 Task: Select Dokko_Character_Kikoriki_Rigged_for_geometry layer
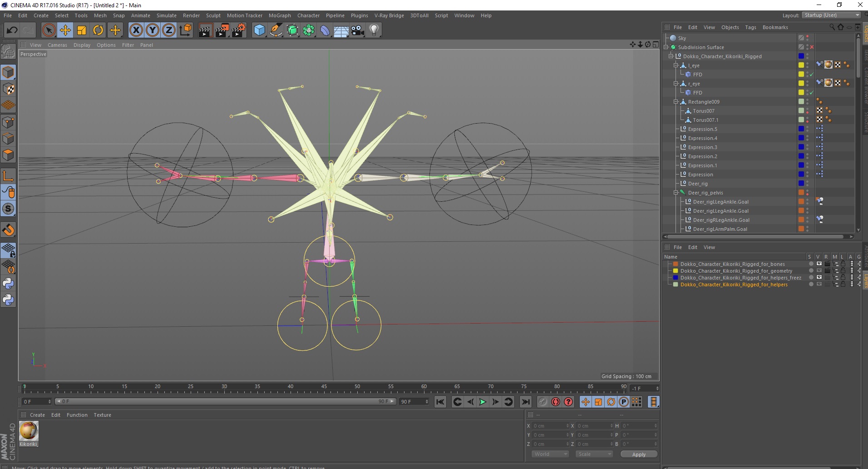coord(736,271)
